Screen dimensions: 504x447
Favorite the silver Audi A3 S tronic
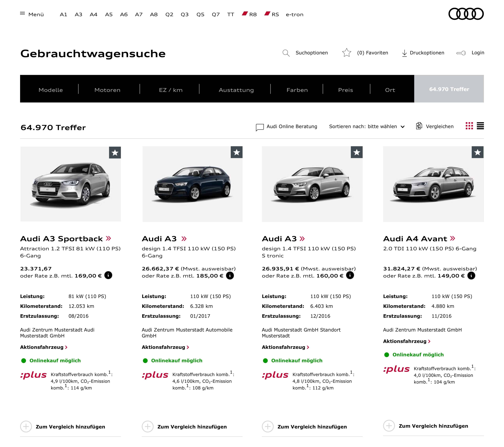(357, 152)
